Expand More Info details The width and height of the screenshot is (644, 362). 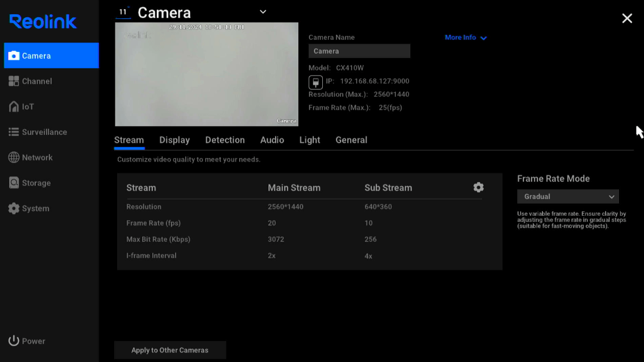click(466, 38)
